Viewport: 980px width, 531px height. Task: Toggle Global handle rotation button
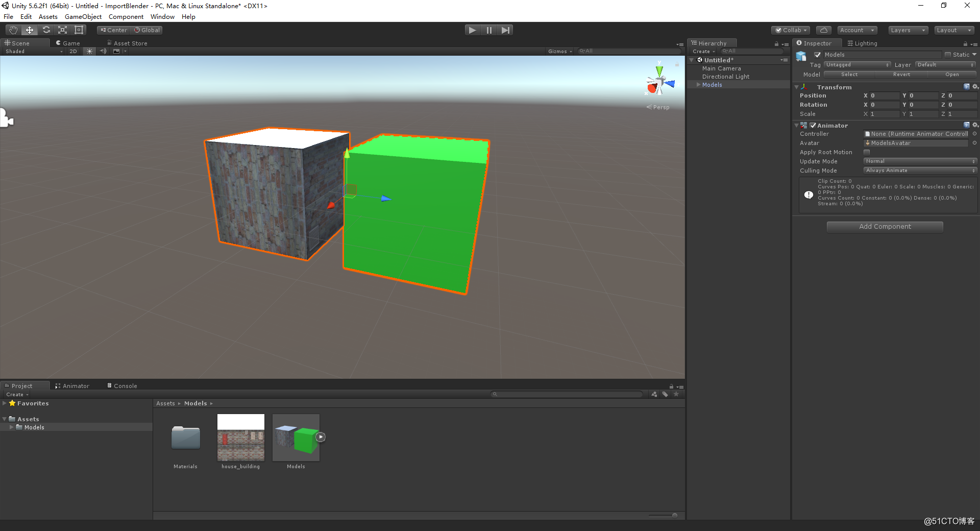point(147,30)
